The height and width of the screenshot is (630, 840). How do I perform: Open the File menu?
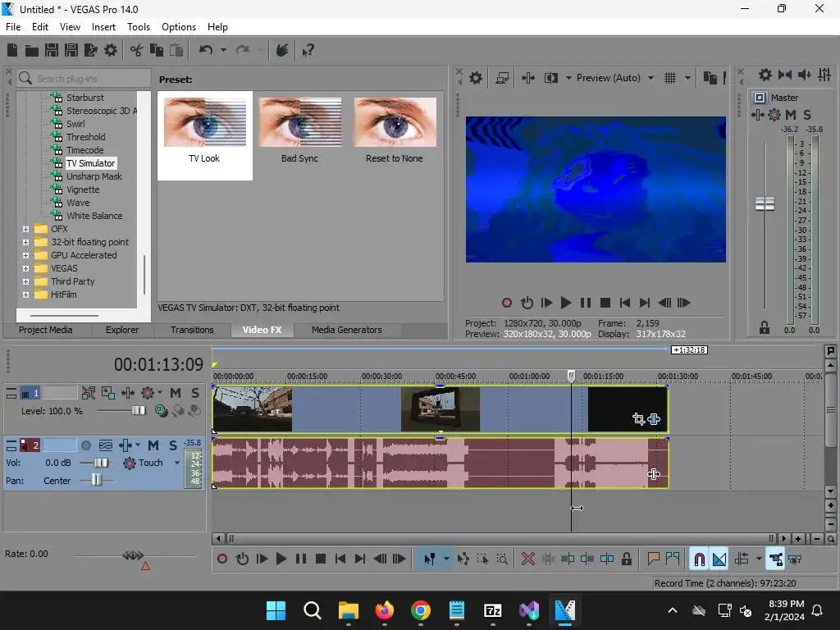pos(13,27)
